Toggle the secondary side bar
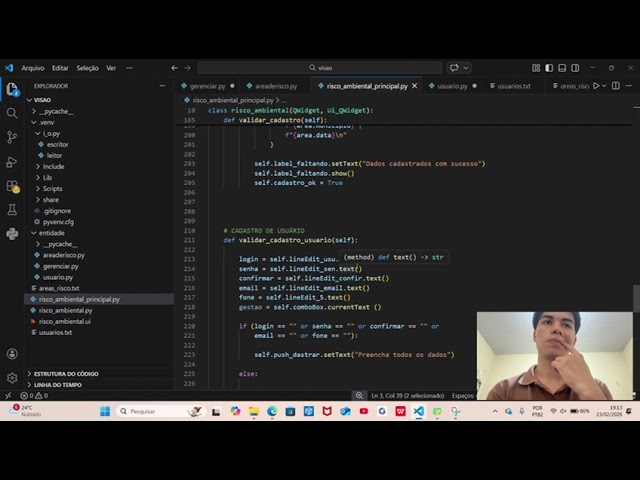Viewport: 640px width, 480px height. [575, 68]
